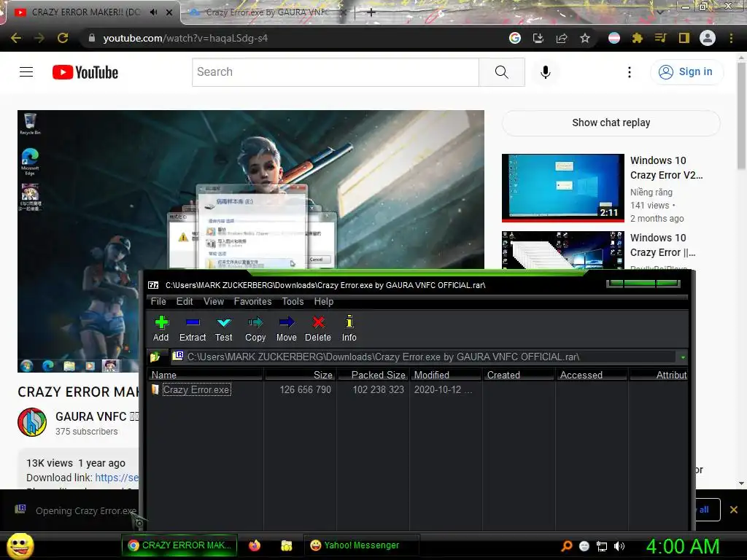Click the 7-Zip address path field
Viewport: 747px width, 560px height.
(423, 357)
